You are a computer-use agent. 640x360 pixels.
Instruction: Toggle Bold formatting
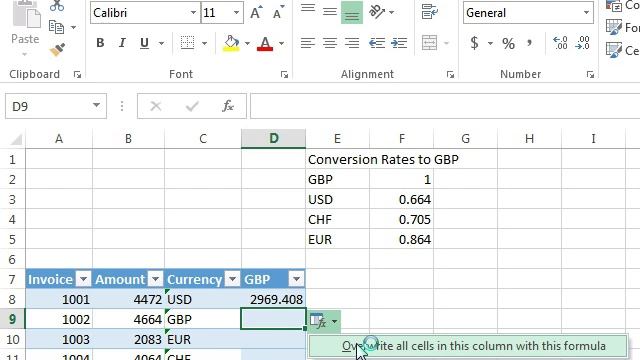pos(100,43)
